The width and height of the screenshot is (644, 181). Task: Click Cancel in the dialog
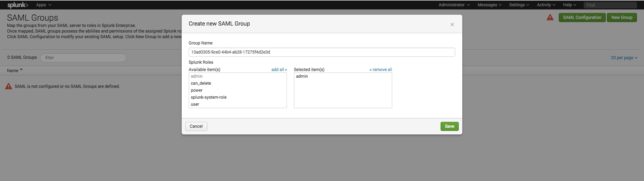(196, 126)
